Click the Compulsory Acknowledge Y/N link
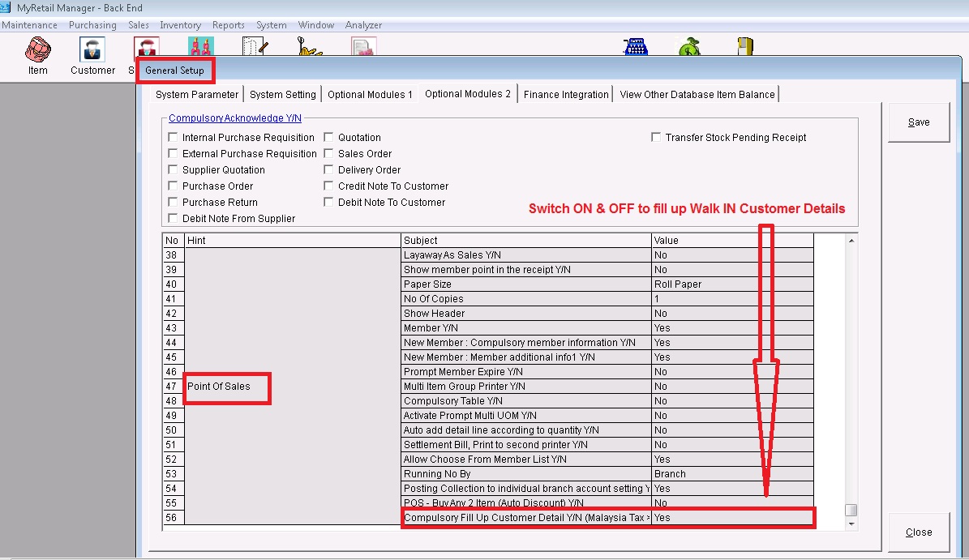Viewport: 969px width, 560px height. (234, 118)
